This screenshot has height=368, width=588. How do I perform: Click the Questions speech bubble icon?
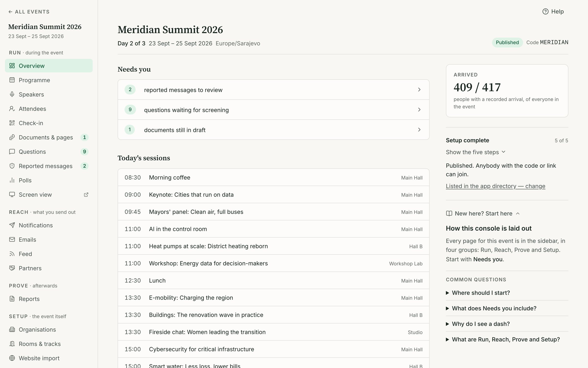[12, 152]
